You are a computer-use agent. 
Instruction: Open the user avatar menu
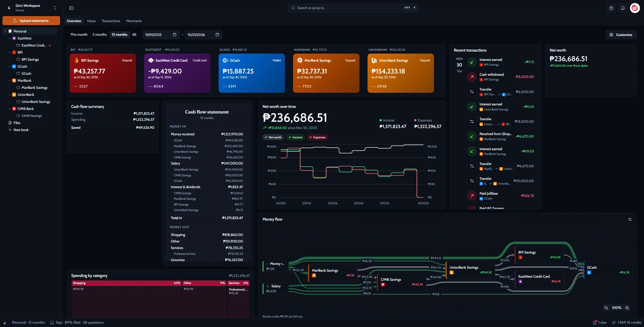coord(635,8)
